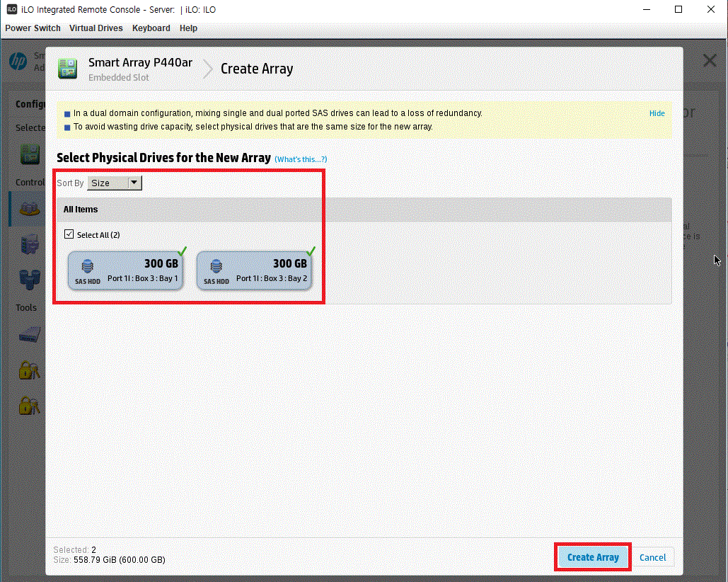The height and width of the screenshot is (582, 728).
Task: Open the Power Switch menu
Action: pos(33,28)
